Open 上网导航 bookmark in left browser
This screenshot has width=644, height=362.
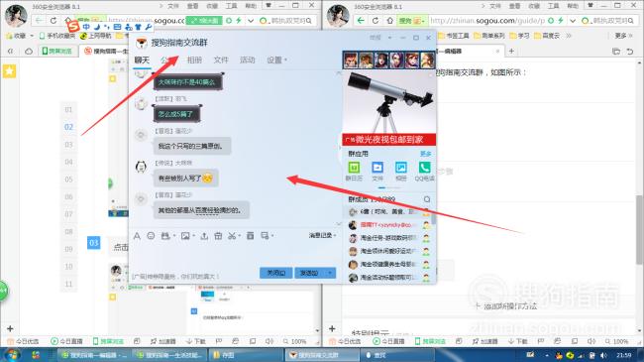pos(96,36)
